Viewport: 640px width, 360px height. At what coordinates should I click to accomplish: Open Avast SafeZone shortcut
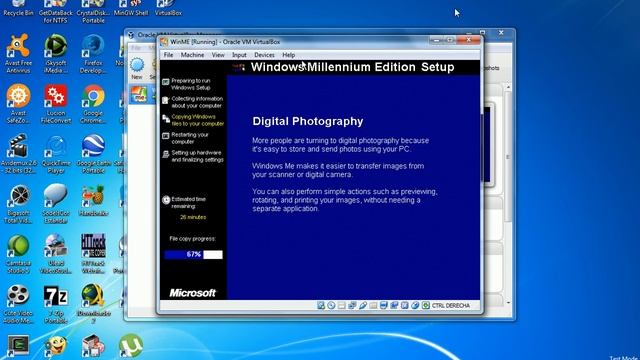[x=18, y=104]
